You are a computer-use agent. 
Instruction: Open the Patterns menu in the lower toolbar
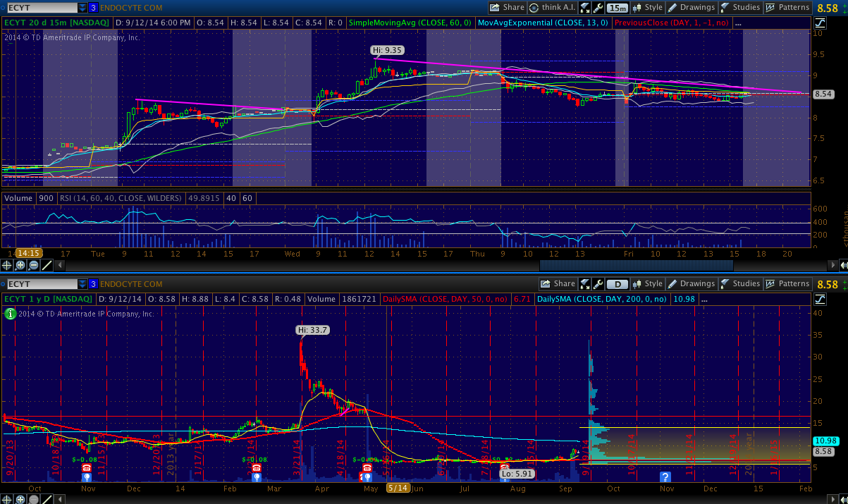click(788, 283)
